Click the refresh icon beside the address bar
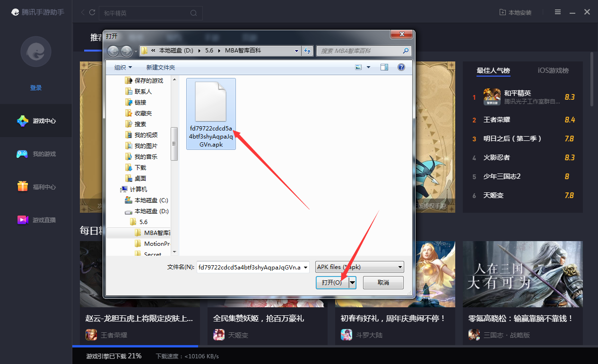This screenshot has width=598, height=364. tap(307, 51)
